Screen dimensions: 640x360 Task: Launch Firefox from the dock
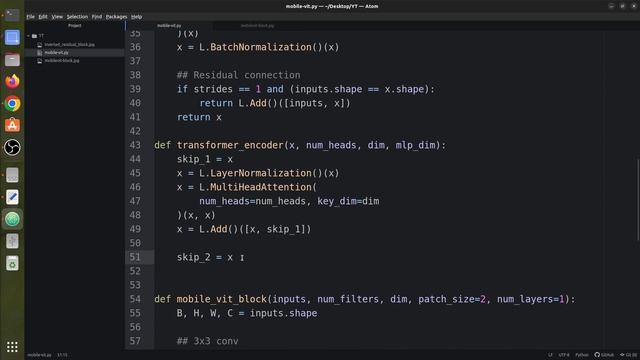click(x=12, y=82)
